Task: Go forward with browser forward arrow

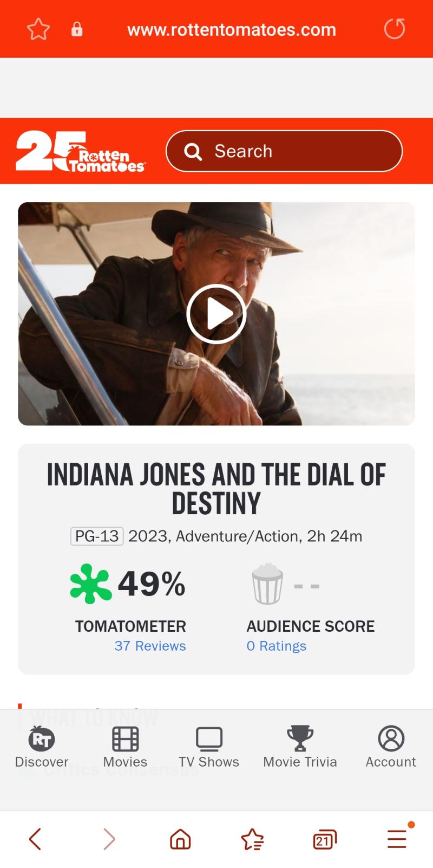Action: click(109, 839)
